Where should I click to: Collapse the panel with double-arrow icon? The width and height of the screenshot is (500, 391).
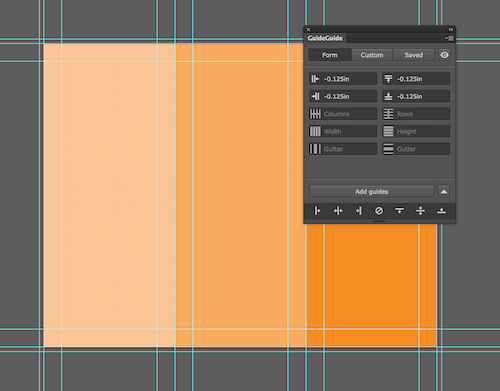click(451, 29)
